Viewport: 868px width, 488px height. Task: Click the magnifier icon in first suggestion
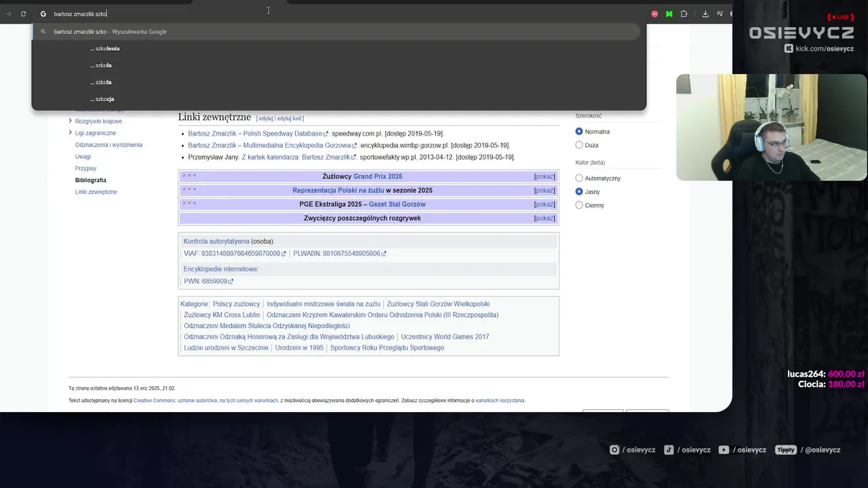[x=43, y=32]
